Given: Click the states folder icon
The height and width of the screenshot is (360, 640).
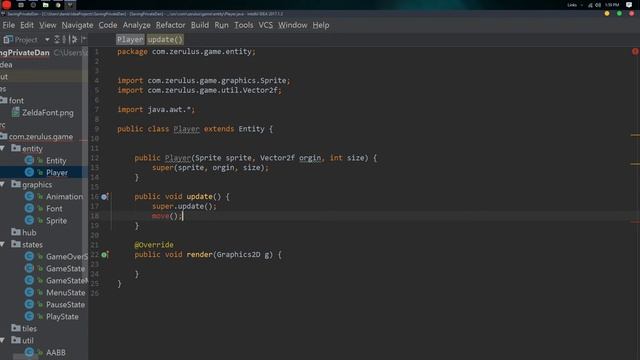Looking at the screenshot, I should click(16, 244).
